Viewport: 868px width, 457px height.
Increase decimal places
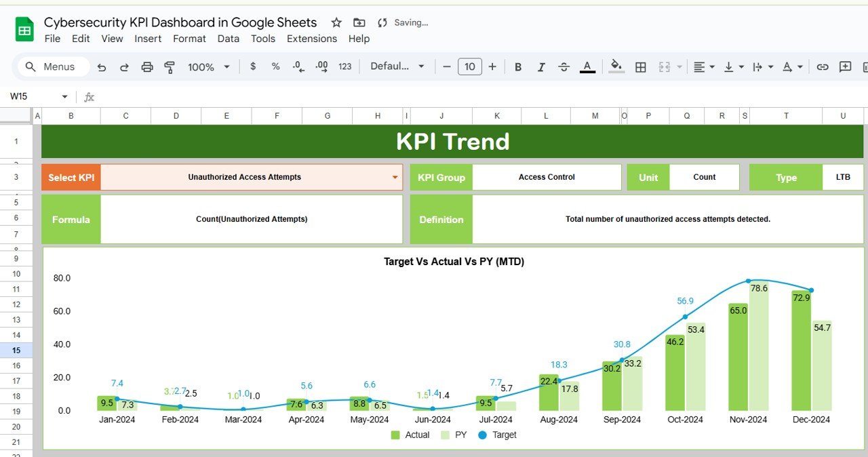(x=322, y=66)
